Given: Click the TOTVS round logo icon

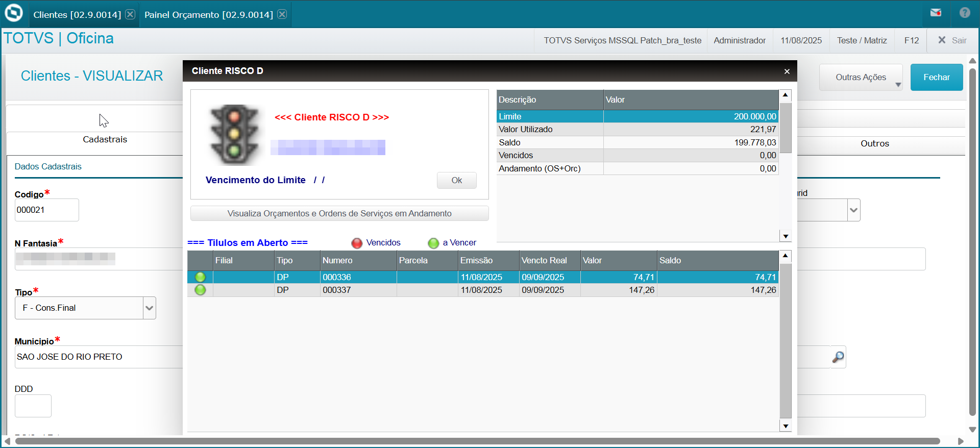Looking at the screenshot, I should 14,13.
